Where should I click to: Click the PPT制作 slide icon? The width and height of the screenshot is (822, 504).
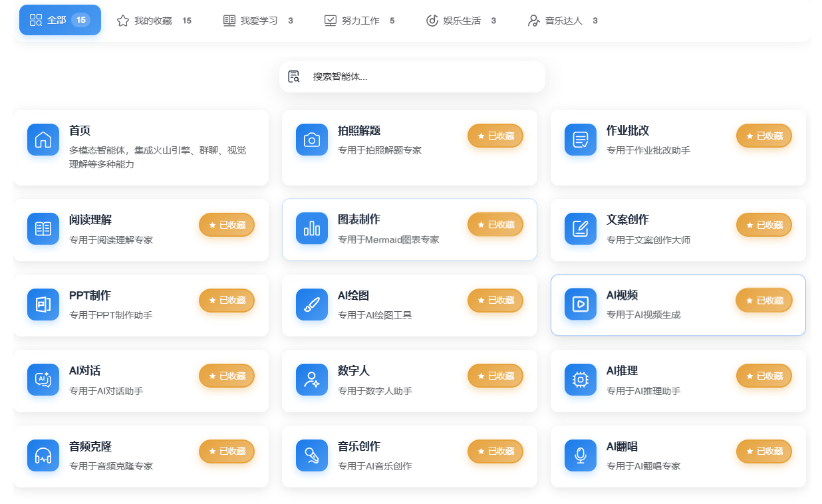[43, 304]
